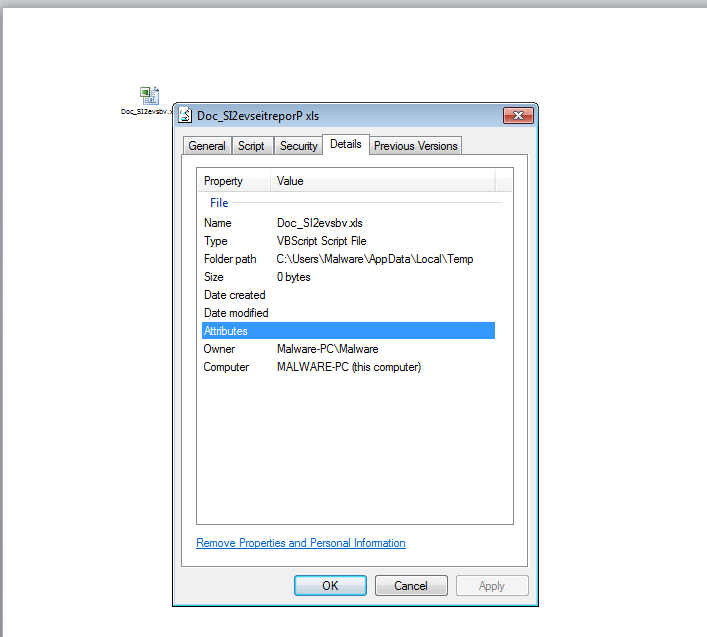The width and height of the screenshot is (707, 637).
Task: Open the Previous Versions tab
Action: pos(415,146)
